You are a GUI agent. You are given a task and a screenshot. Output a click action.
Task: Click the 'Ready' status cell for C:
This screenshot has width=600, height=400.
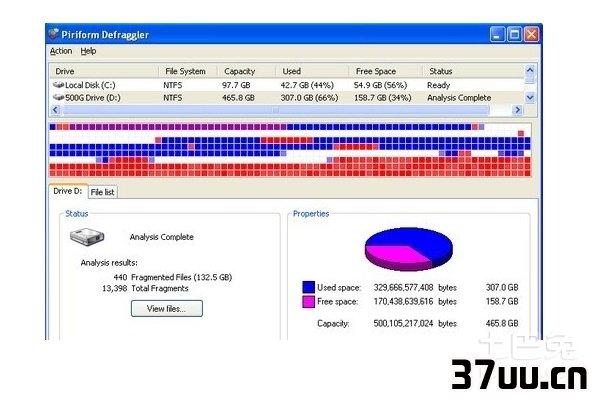pyautogui.click(x=439, y=85)
